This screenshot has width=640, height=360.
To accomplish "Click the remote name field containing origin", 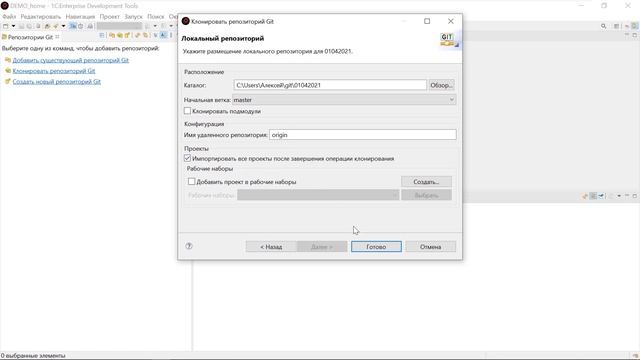I will click(x=362, y=135).
